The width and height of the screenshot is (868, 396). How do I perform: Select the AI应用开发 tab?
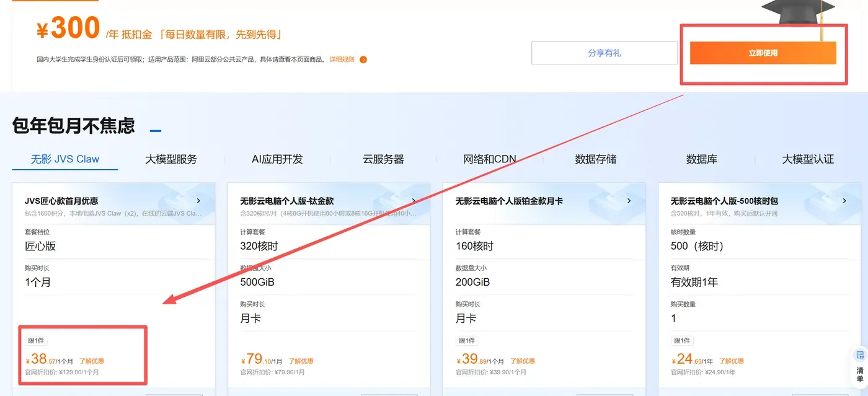point(277,159)
